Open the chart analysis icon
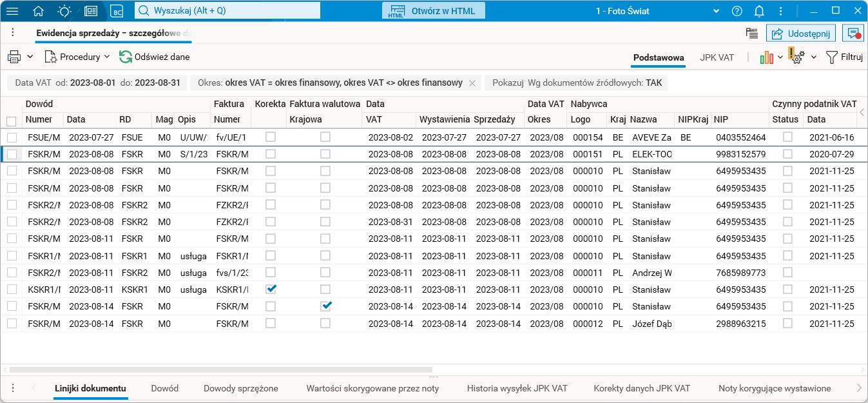 tap(766, 57)
